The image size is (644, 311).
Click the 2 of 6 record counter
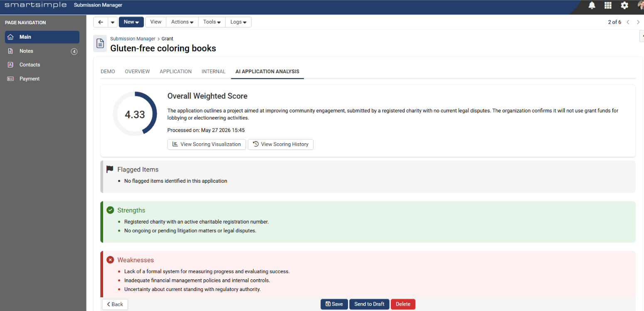pos(614,22)
